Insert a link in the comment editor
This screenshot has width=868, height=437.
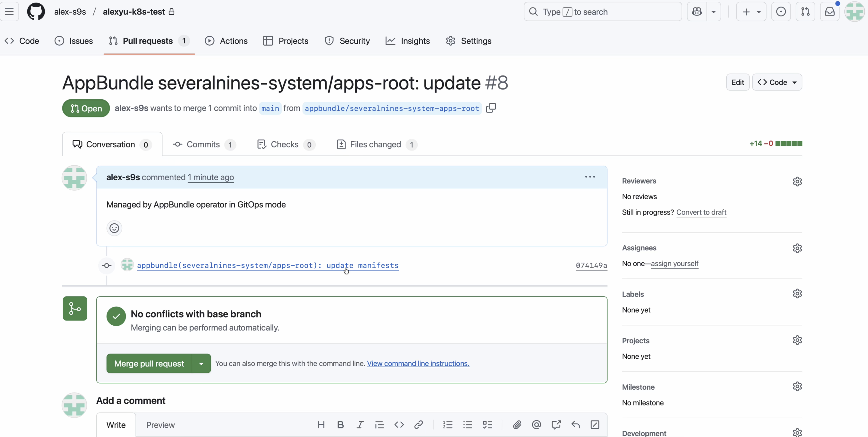click(418, 425)
